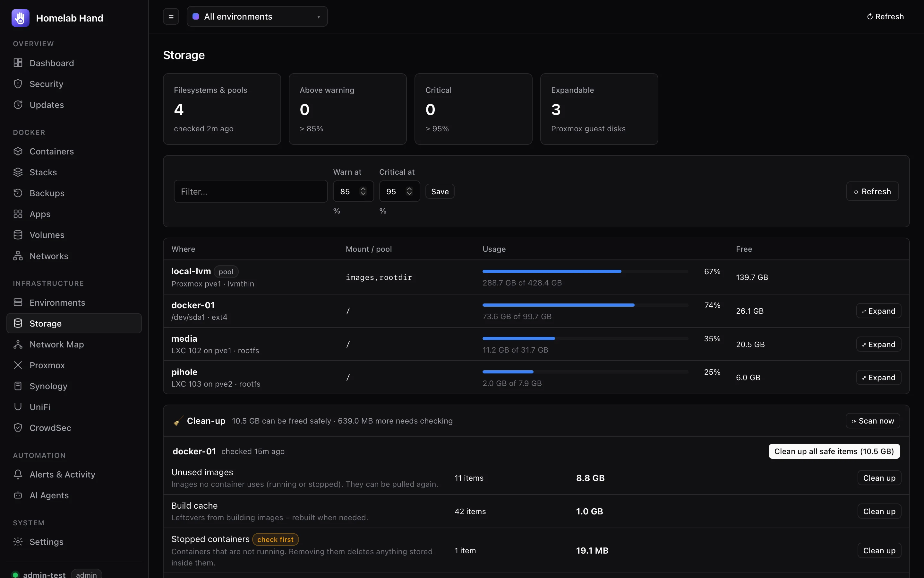This screenshot has height=578, width=924.
Task: Click the Stacks layers icon
Action: [x=18, y=172]
